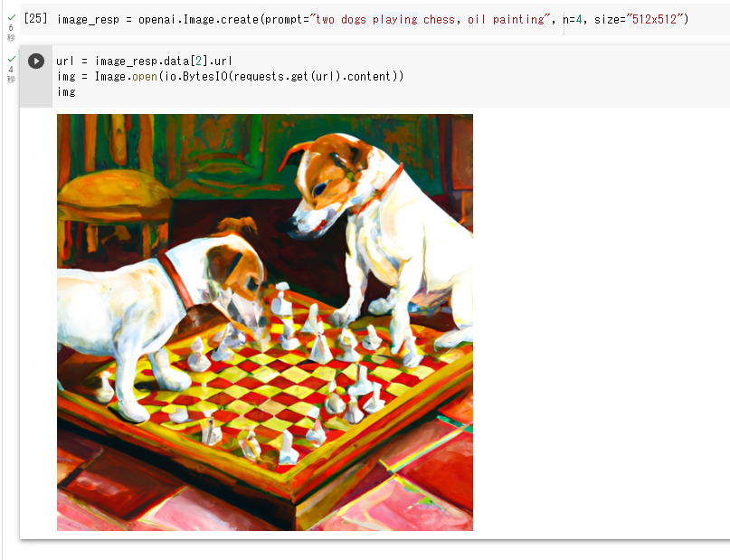Click the open keyword in Image.open
This screenshot has height=560, width=730.
[145, 76]
